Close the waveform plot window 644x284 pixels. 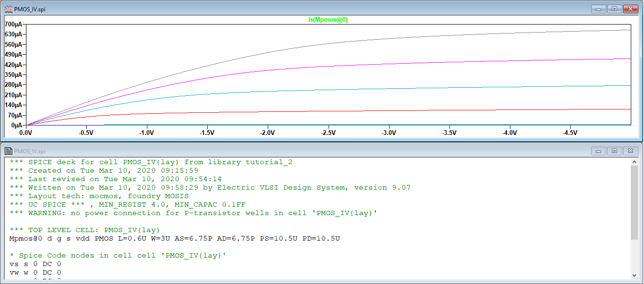pyautogui.click(x=630, y=8)
